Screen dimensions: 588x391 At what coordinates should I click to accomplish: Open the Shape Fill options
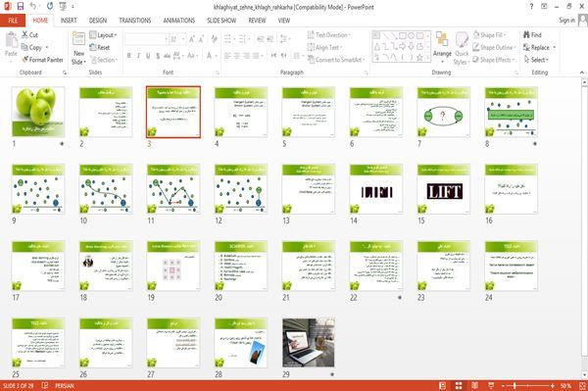[490, 35]
